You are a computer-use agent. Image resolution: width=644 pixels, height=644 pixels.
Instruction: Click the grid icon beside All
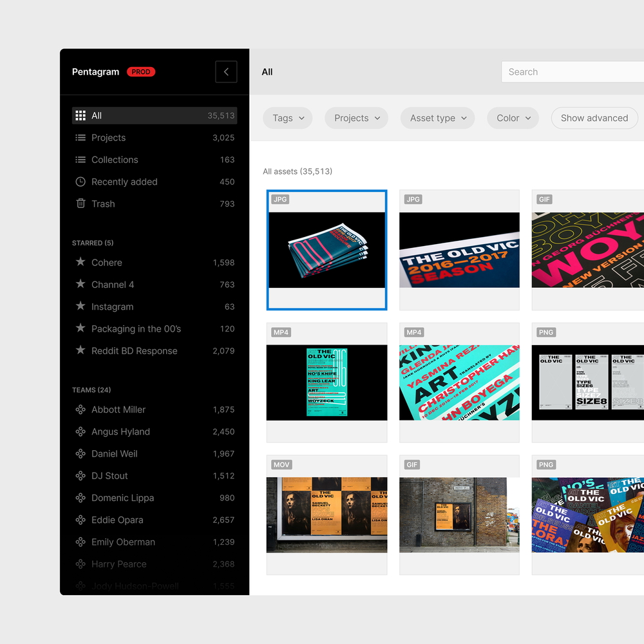80,116
